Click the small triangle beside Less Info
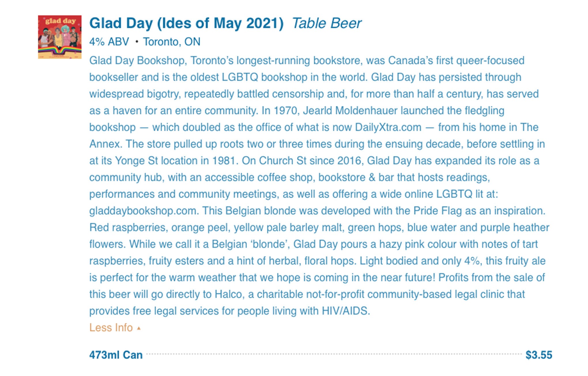Screen dimensions: 588x376 (139, 328)
